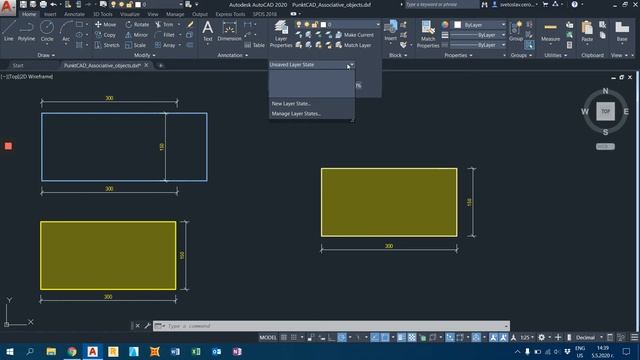
Task: Expand the Annotation panel
Action: pyautogui.click(x=232, y=55)
